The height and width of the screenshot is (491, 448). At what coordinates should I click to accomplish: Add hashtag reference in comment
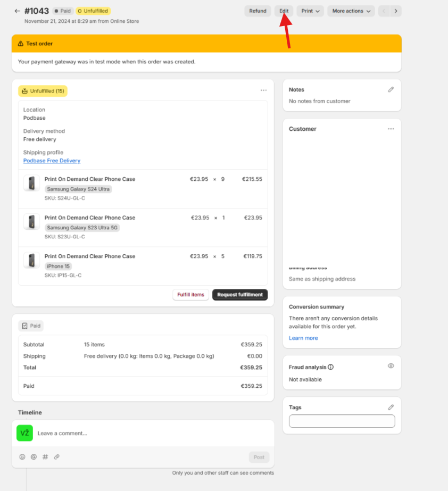[x=45, y=457]
